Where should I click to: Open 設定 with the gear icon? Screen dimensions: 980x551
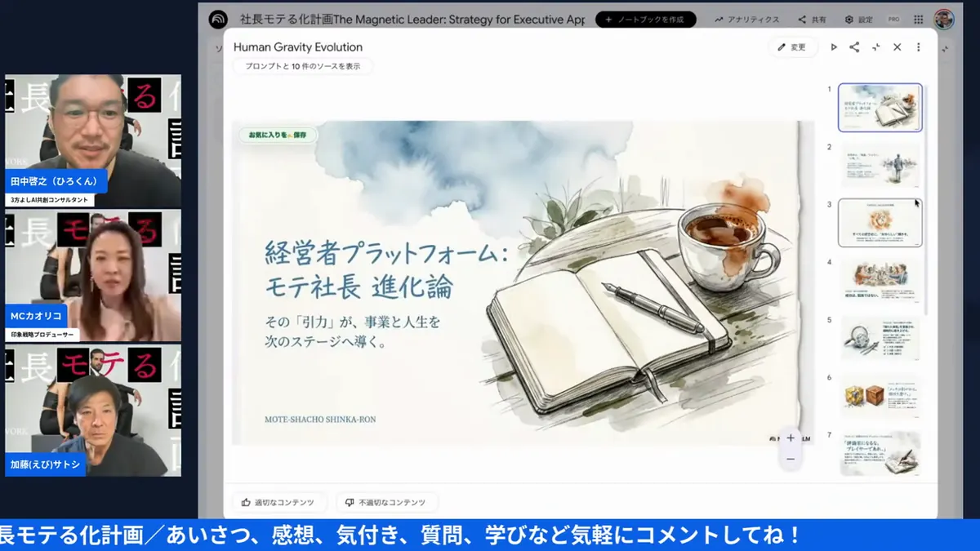[858, 20]
